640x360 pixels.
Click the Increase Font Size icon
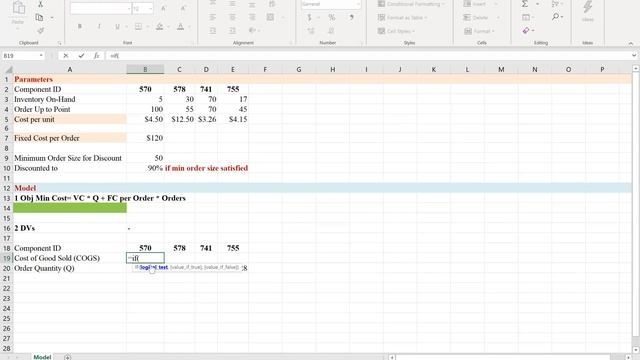(x=163, y=9)
